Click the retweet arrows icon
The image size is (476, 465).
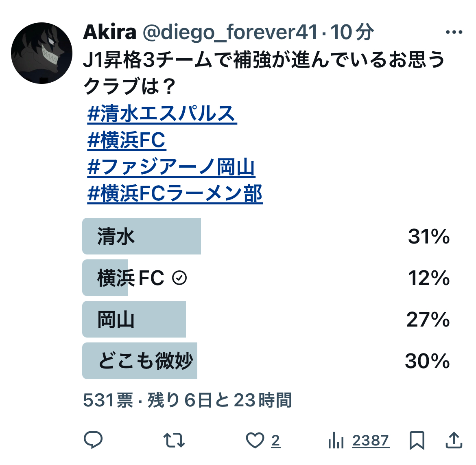point(174,440)
